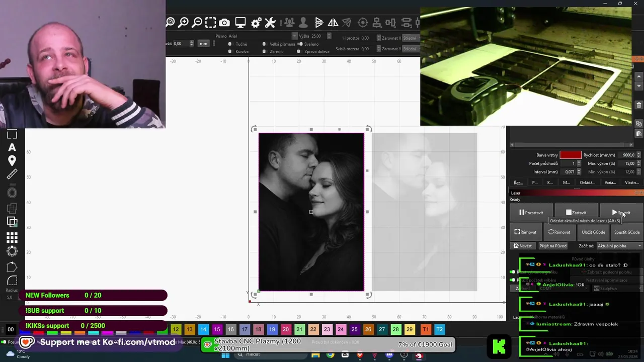Viewport: 644px width, 362px height.
Task: Click the ungroup single-person icon
Action: (x=303, y=22)
